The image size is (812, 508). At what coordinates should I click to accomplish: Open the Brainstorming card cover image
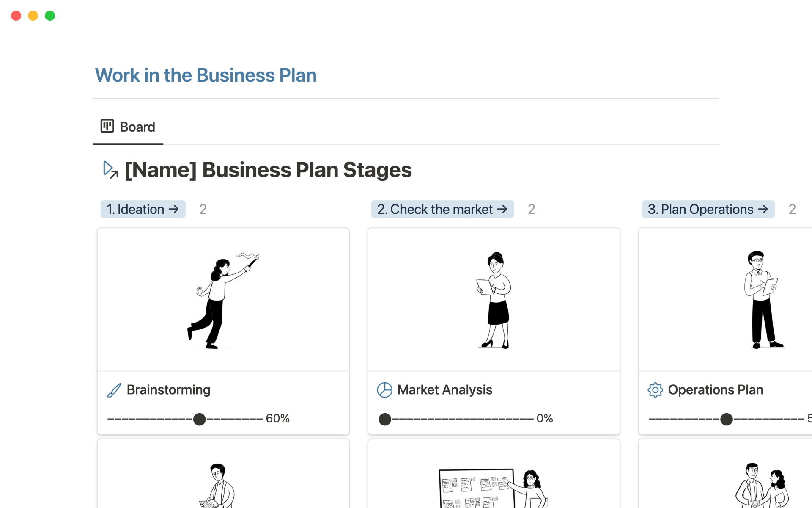coord(223,300)
